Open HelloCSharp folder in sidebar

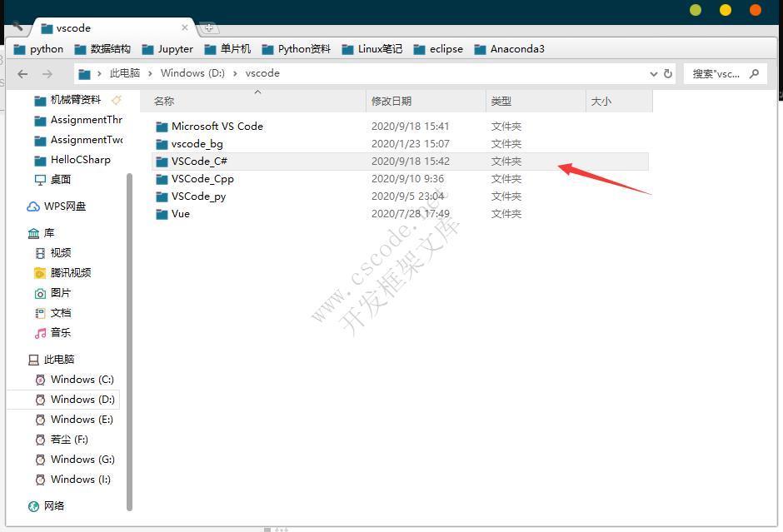(72, 160)
